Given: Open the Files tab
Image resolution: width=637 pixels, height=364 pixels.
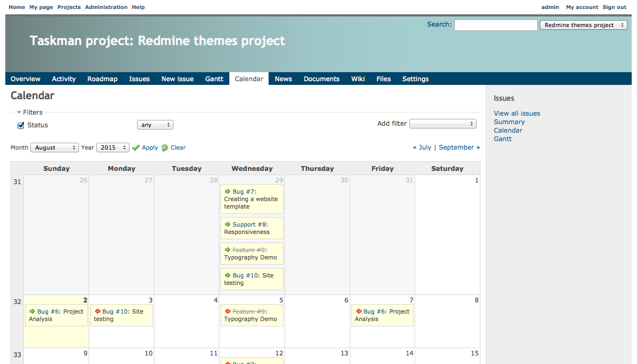Looking at the screenshot, I should tap(384, 79).
